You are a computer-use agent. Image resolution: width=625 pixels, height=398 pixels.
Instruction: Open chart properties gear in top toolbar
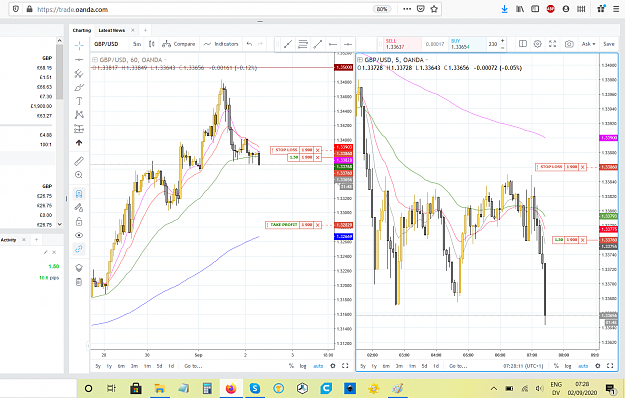tap(537, 44)
